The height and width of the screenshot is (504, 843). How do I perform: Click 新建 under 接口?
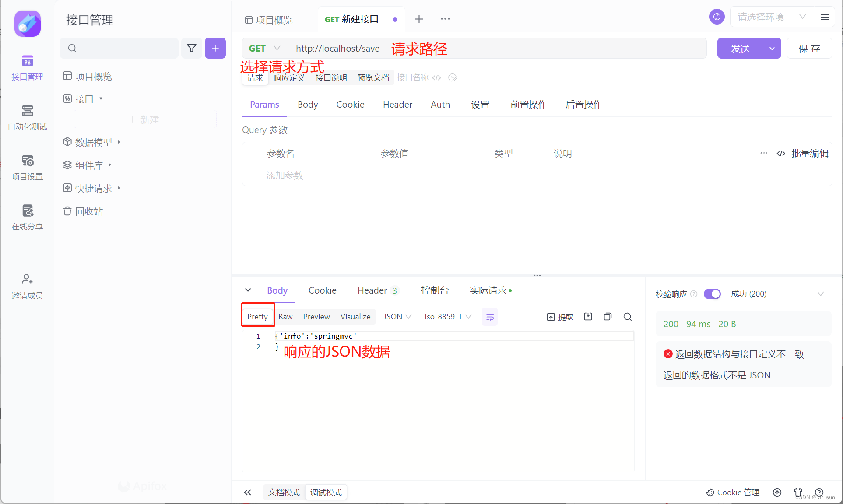click(x=145, y=119)
